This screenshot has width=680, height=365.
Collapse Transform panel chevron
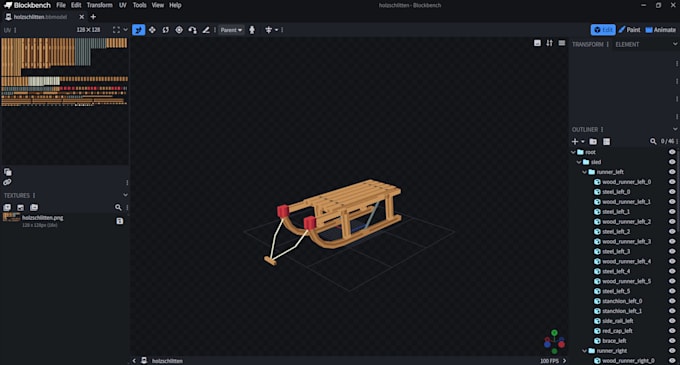[x=675, y=44]
